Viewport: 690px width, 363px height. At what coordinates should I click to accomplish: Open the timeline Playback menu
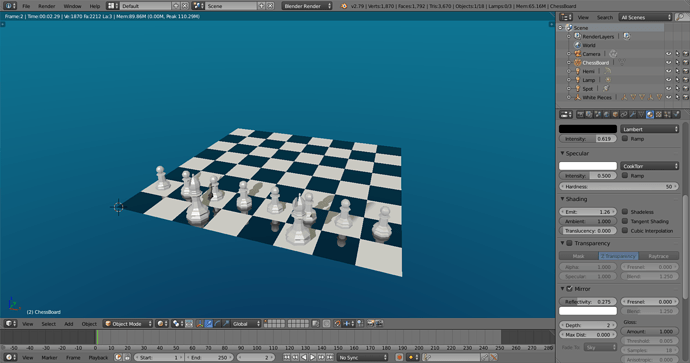point(98,358)
